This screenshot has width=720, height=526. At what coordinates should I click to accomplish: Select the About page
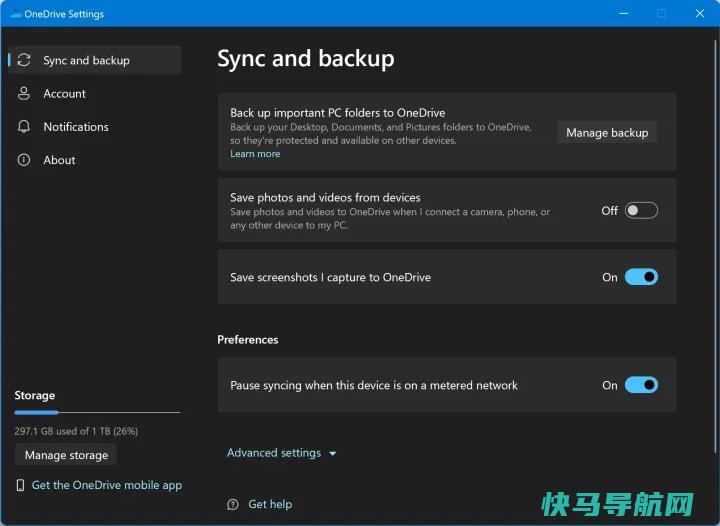click(x=95, y=160)
